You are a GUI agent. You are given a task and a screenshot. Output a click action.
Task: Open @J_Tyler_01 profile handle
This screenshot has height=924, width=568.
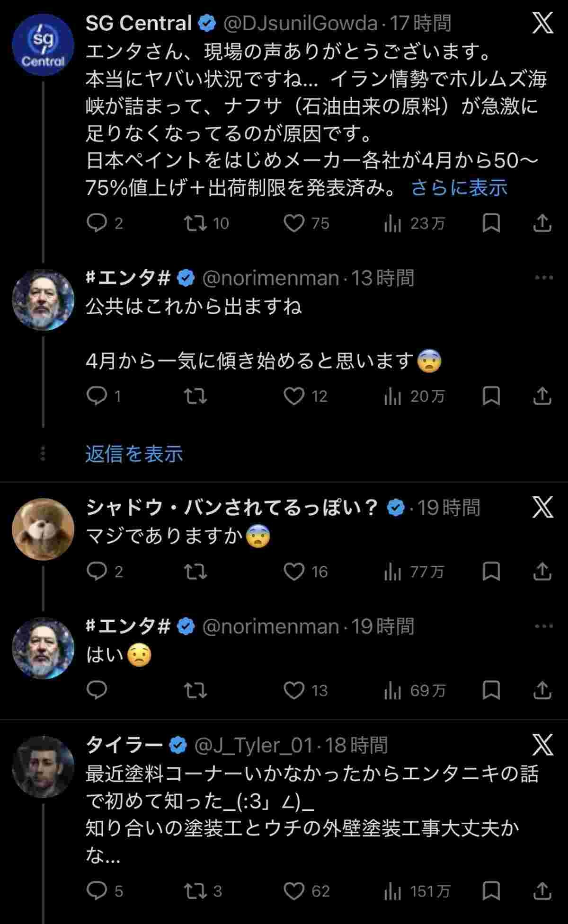(254, 746)
